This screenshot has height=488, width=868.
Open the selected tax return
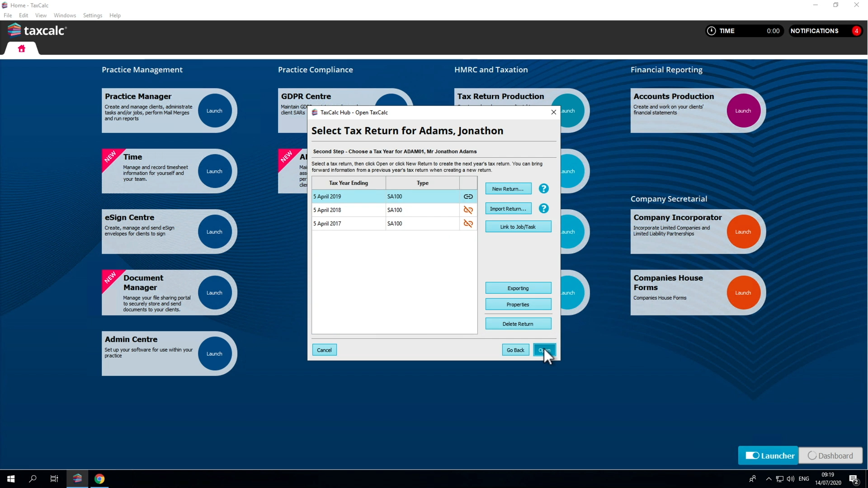544,350
